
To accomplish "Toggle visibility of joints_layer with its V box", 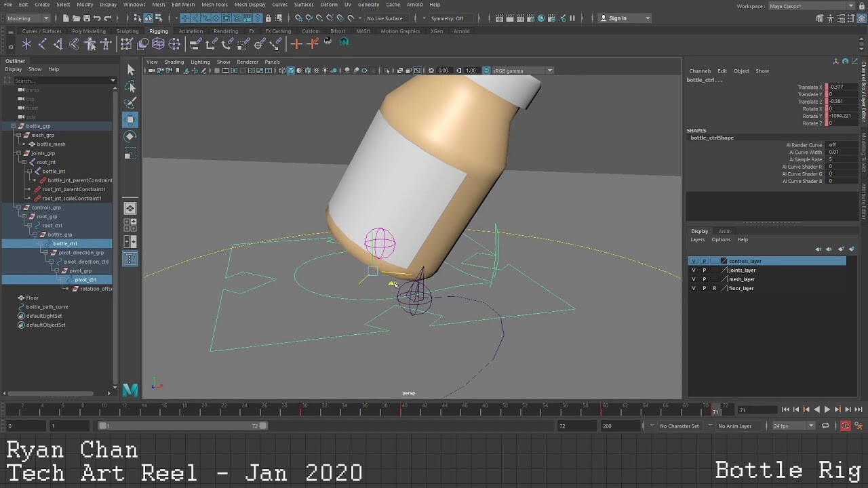I will [x=694, y=270].
